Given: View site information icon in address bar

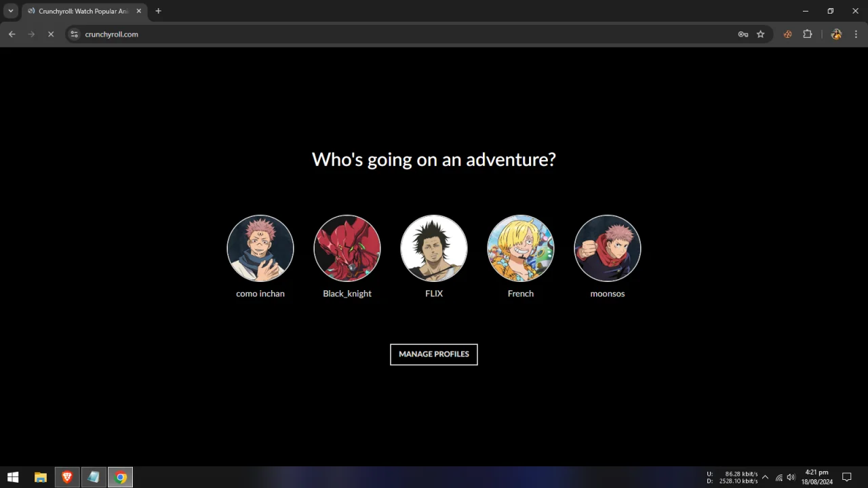Looking at the screenshot, I should tap(75, 34).
